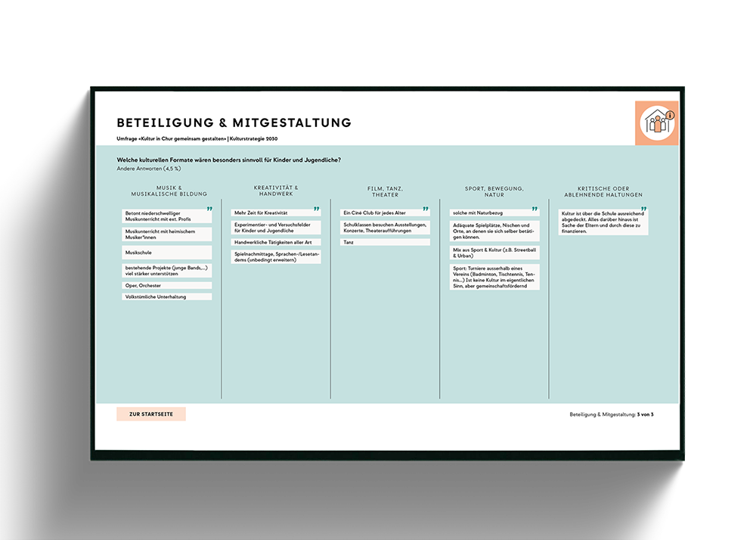
Task: Select the heading FILM, TANZ, THEATER
Action: coord(386,192)
